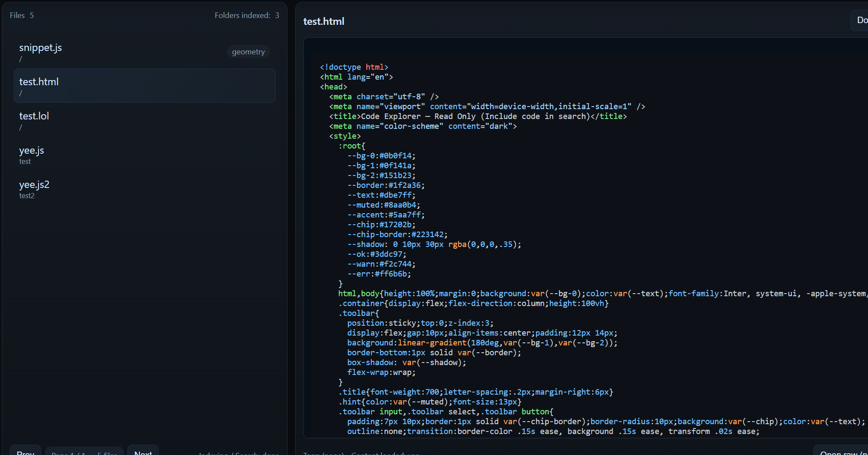
Task: Click the <html lang="en"> code line
Action: (x=356, y=77)
